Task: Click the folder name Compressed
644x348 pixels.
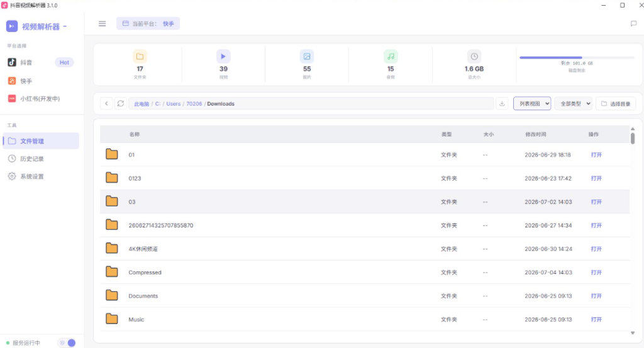Action: 145,272
